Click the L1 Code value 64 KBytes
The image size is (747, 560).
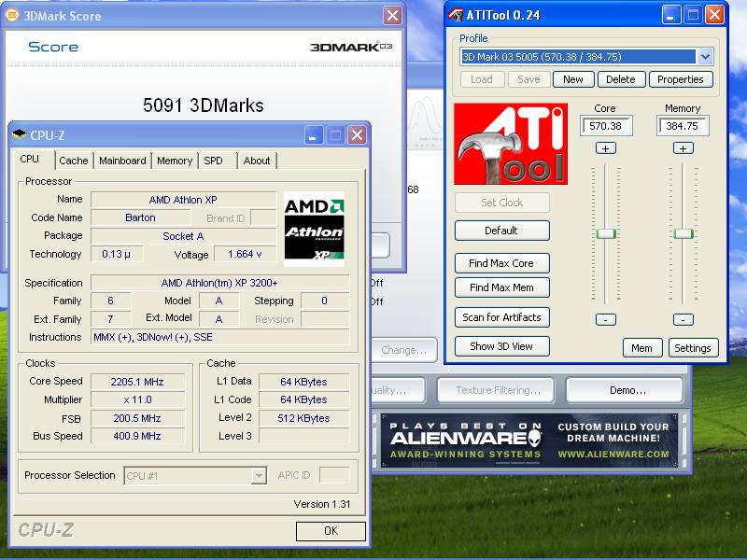[x=303, y=400]
